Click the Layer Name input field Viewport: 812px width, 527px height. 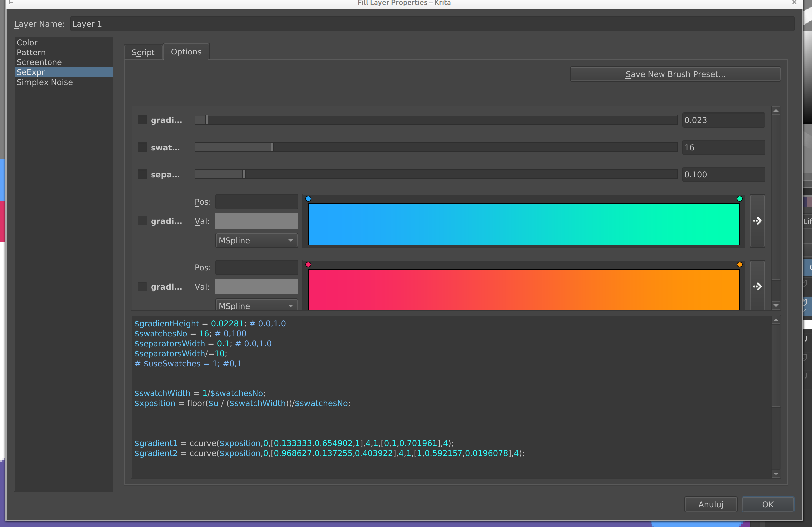tap(432, 24)
